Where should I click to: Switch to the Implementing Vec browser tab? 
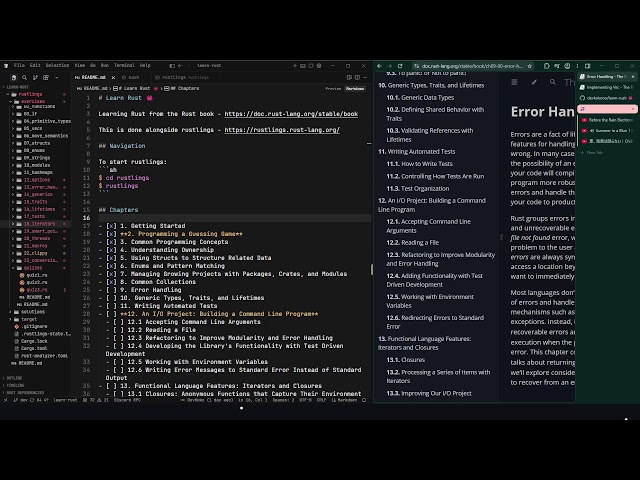point(607,87)
